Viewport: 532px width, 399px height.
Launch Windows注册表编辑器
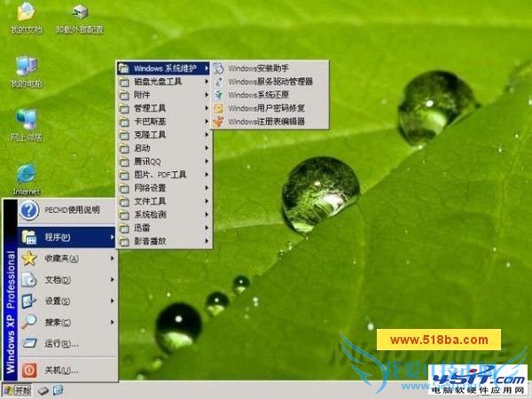pyautogui.click(x=270, y=121)
